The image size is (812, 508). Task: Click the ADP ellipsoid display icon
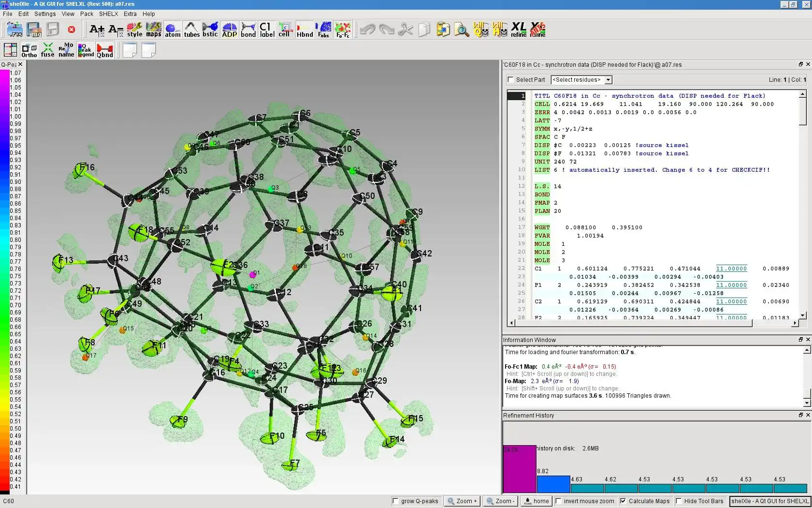coord(229,30)
